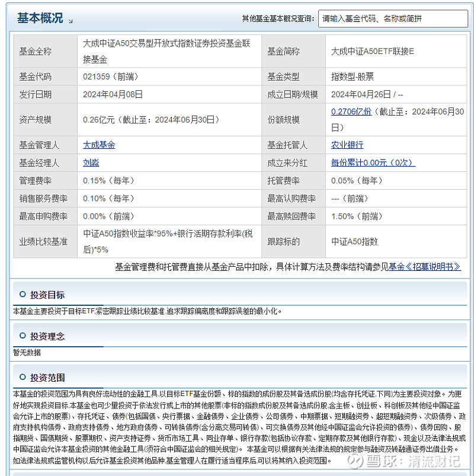Click fund code value 021359（前端）
Viewport: 474px width, 476px height.
pyautogui.click(x=111, y=76)
